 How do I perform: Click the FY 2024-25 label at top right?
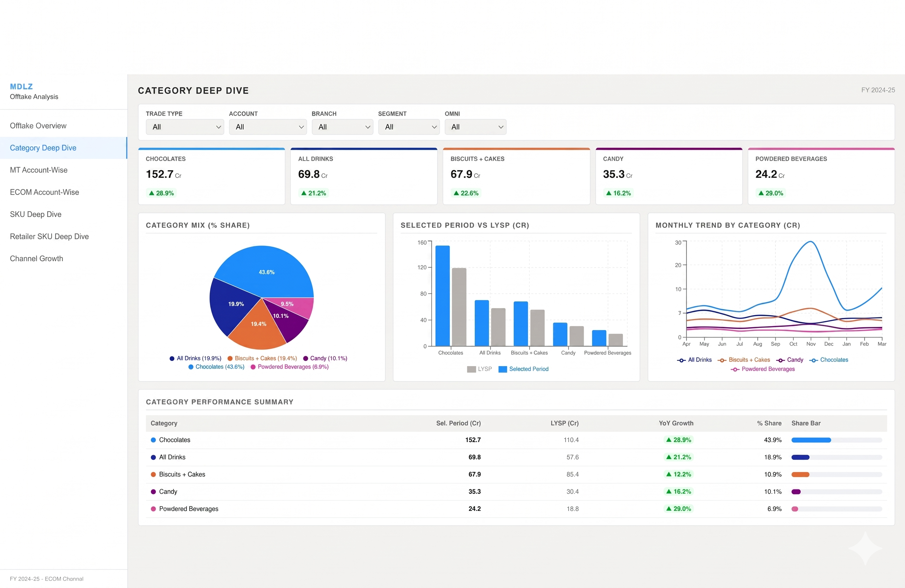click(x=878, y=90)
